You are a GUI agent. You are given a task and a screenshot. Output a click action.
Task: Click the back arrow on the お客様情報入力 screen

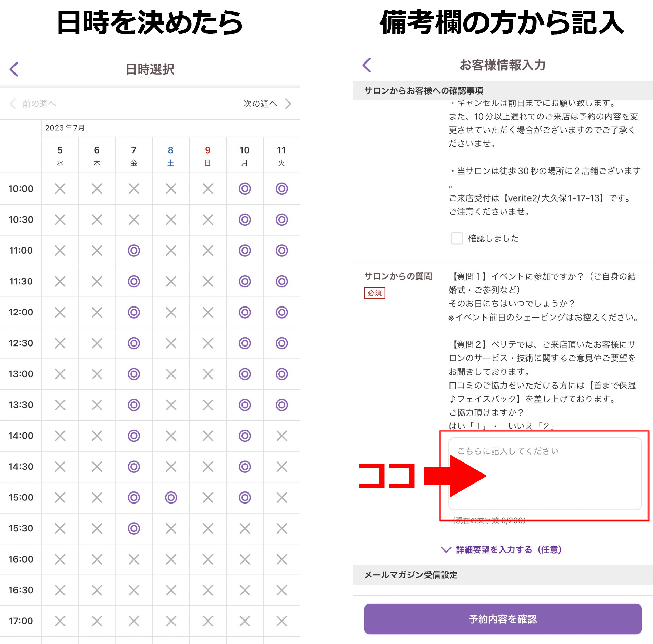tap(367, 65)
